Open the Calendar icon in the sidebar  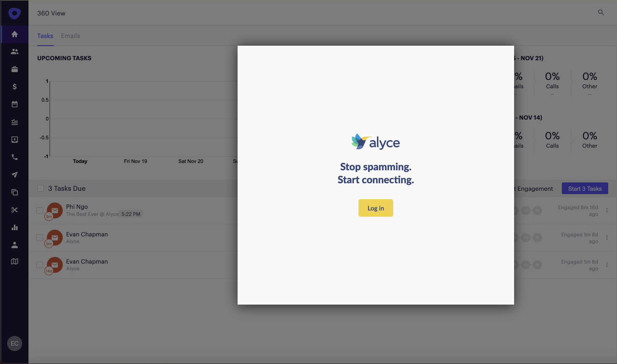15,104
